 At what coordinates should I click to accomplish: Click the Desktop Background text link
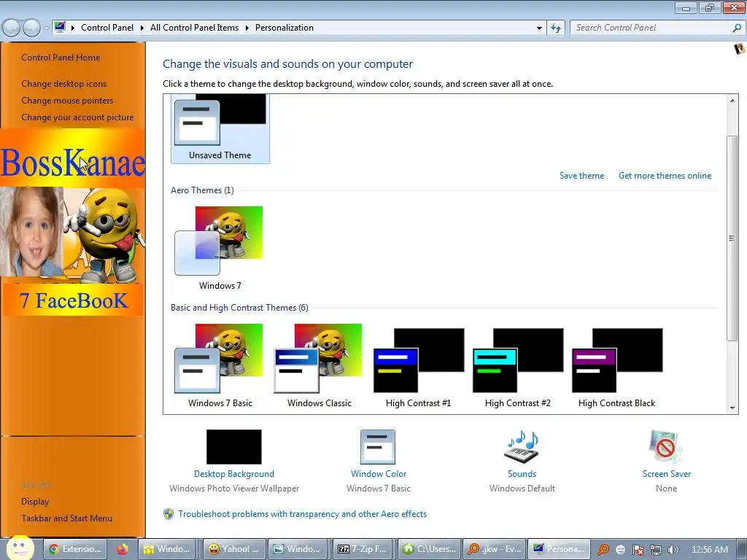(234, 474)
